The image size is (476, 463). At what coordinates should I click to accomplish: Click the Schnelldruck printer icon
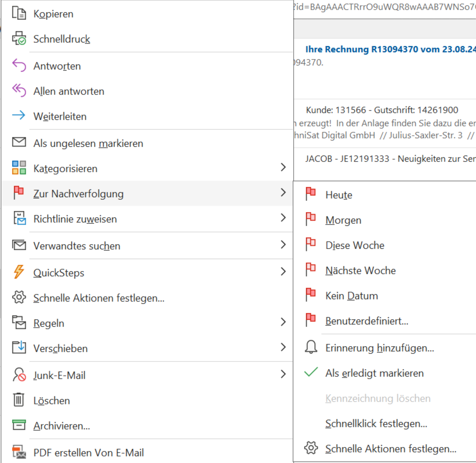click(19, 39)
